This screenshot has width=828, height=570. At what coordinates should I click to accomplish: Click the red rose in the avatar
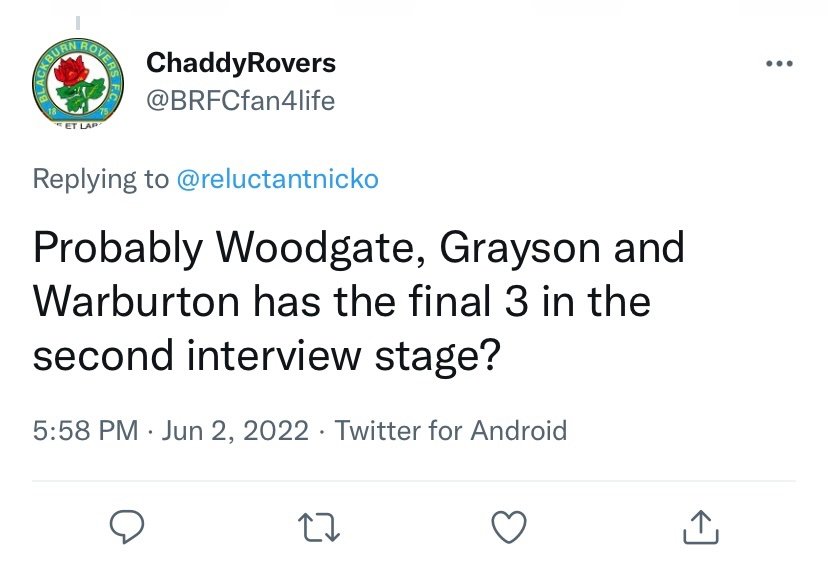pos(70,71)
